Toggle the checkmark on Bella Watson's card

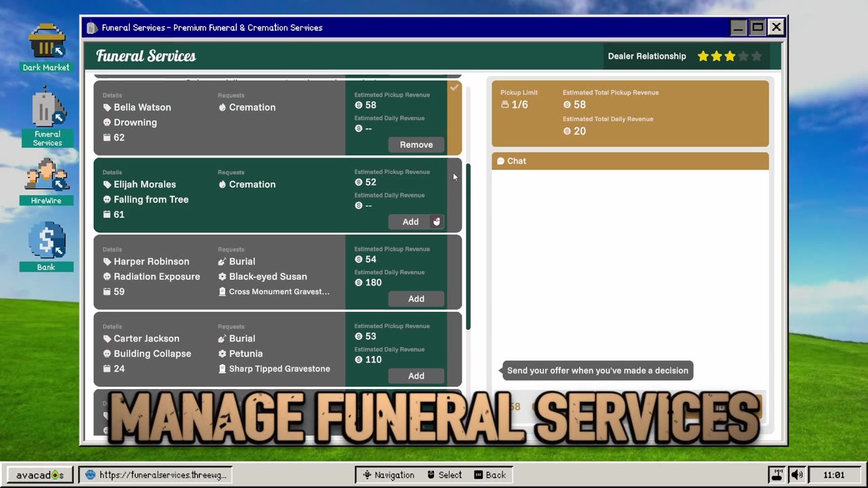(454, 87)
